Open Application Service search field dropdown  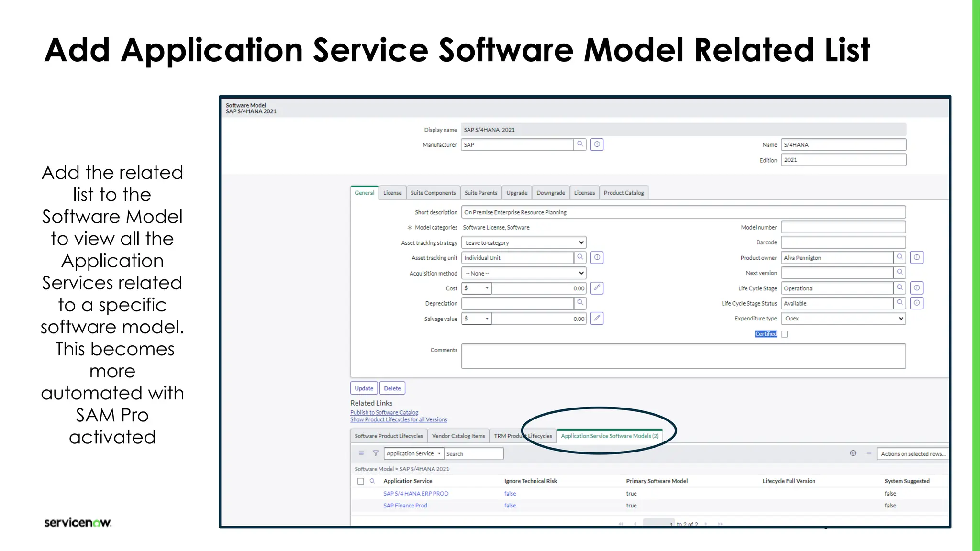click(x=414, y=453)
